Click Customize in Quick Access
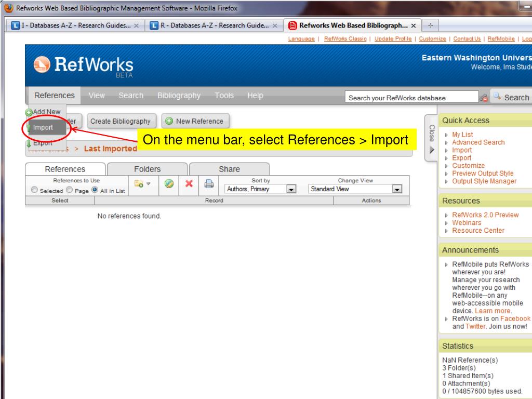532x399 pixels. coord(468,166)
